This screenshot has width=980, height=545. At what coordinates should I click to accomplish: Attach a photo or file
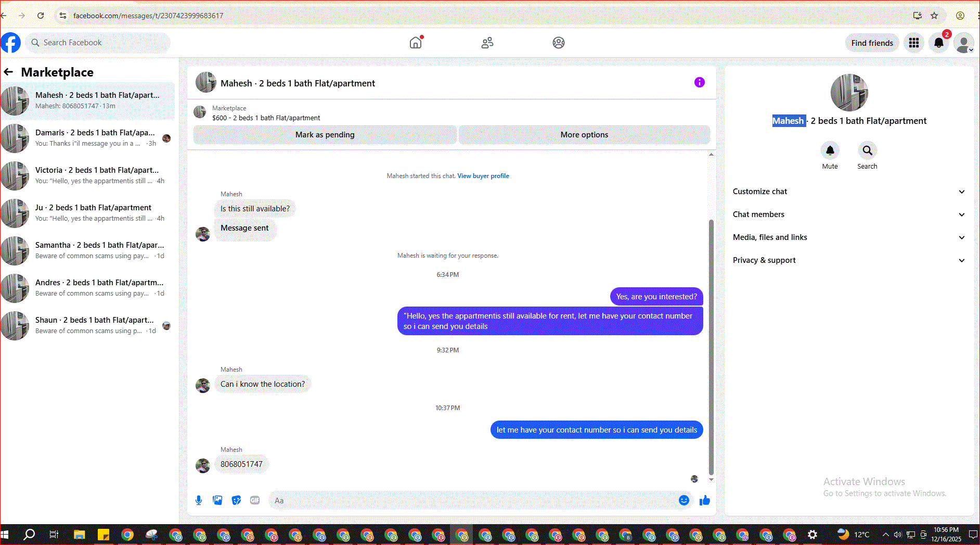pos(217,500)
